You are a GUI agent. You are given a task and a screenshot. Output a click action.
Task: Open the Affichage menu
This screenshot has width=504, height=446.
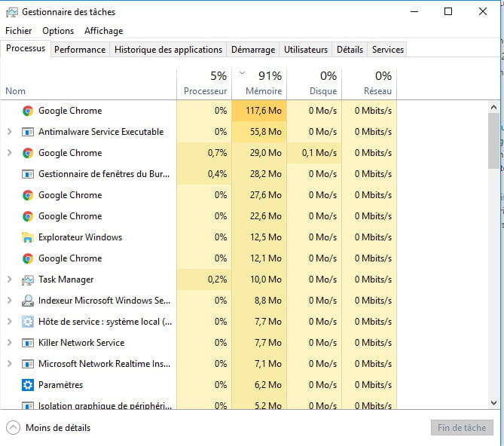(x=103, y=31)
